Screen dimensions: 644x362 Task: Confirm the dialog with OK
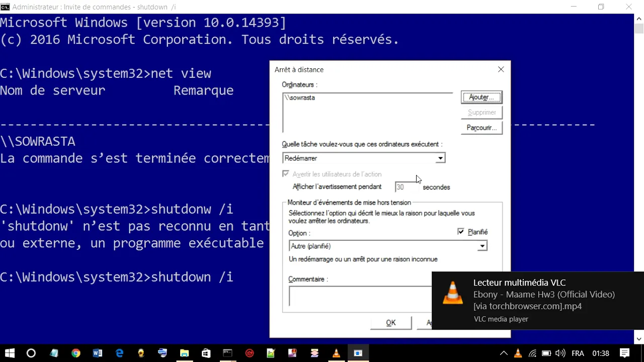click(391, 323)
